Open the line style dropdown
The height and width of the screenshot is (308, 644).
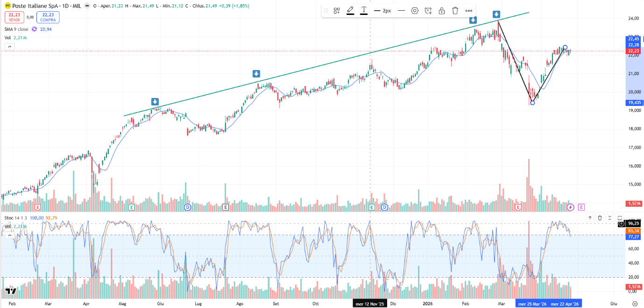tap(401, 11)
